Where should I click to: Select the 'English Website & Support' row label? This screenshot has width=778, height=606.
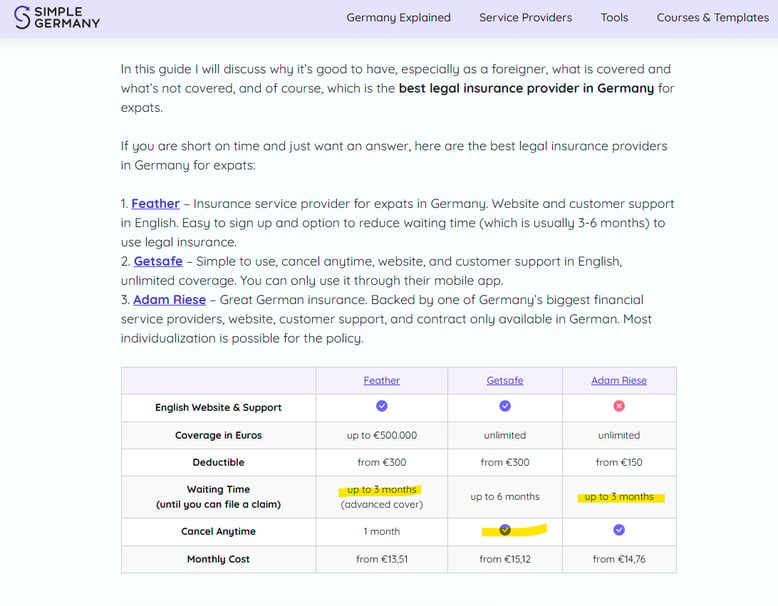(x=218, y=407)
